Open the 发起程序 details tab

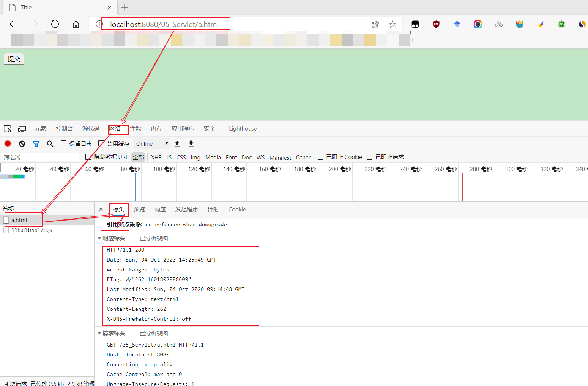pos(187,210)
